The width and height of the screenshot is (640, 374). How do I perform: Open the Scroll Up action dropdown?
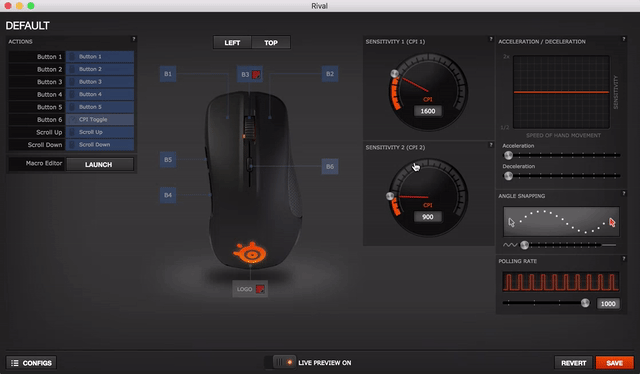coord(100,132)
